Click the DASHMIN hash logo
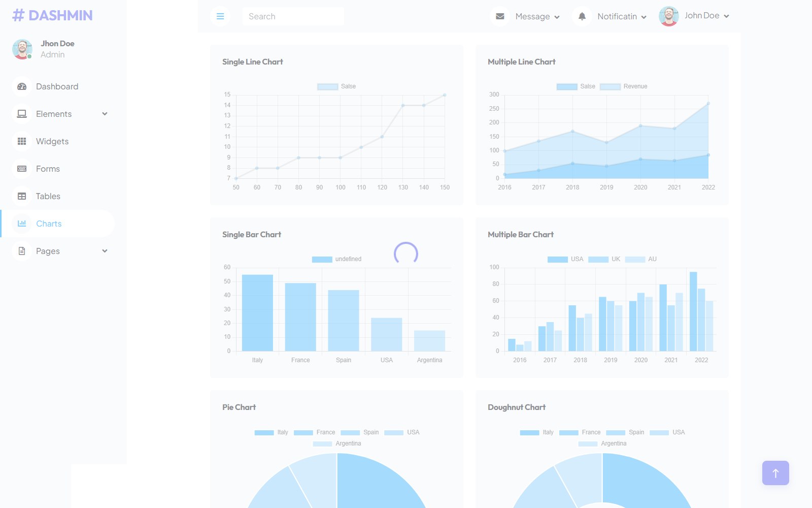Image resolution: width=812 pixels, height=508 pixels. pyautogui.click(x=18, y=15)
